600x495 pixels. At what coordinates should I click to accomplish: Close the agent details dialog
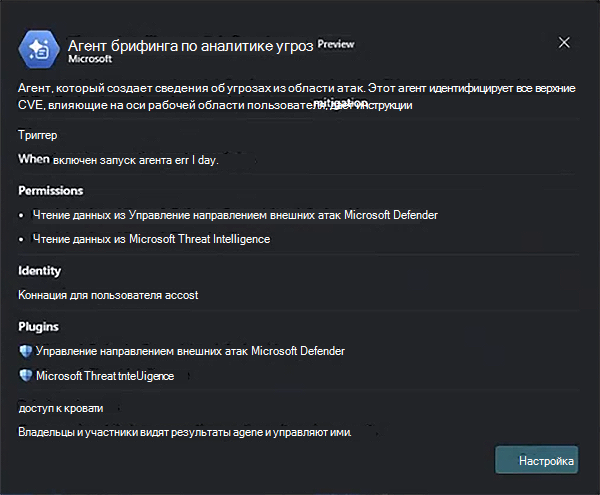click(564, 43)
